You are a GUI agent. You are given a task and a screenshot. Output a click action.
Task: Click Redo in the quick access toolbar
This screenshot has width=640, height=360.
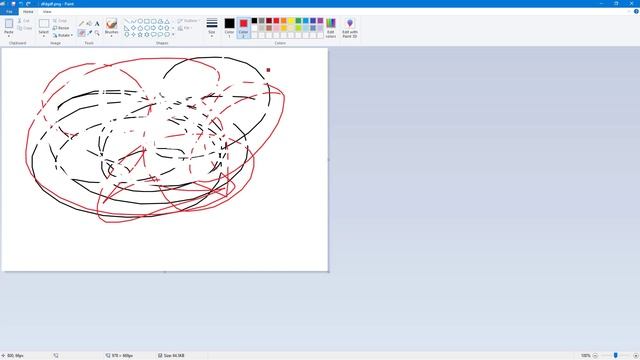coord(28,4)
